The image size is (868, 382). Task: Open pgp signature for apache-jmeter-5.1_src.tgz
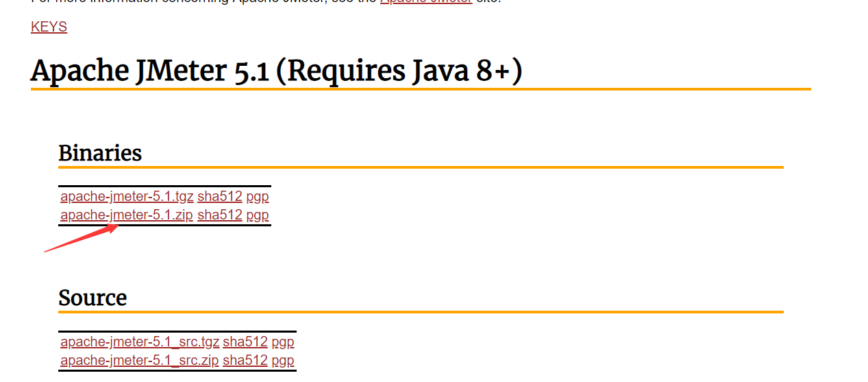(x=283, y=342)
